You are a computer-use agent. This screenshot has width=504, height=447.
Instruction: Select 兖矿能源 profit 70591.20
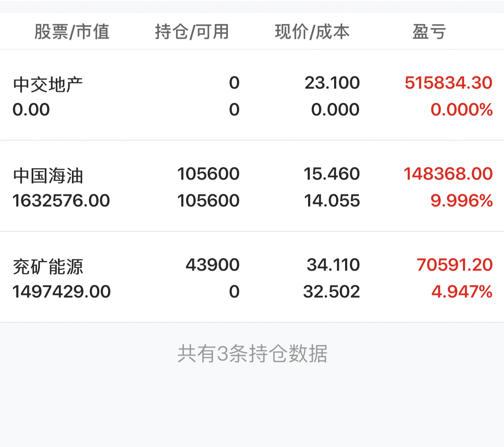[x=454, y=265]
